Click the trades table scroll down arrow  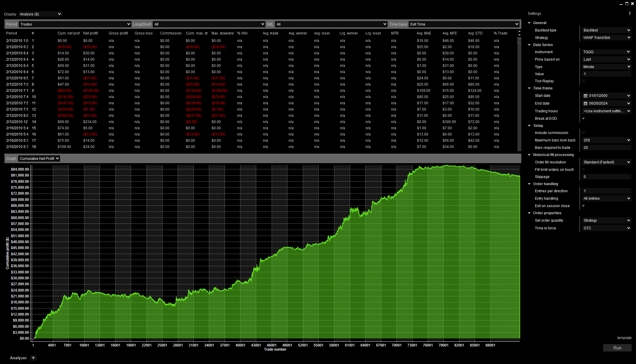coord(519,35)
